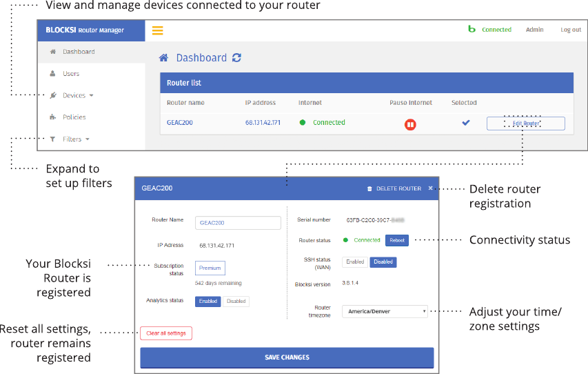Screen dimensions: 588x374
Task: Click SAVE CHANGES button
Action: coord(287,357)
